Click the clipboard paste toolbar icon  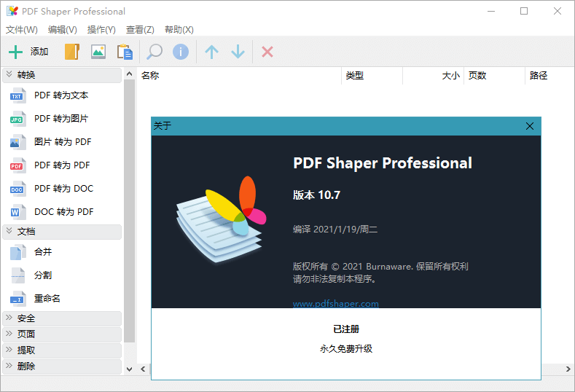tap(125, 52)
